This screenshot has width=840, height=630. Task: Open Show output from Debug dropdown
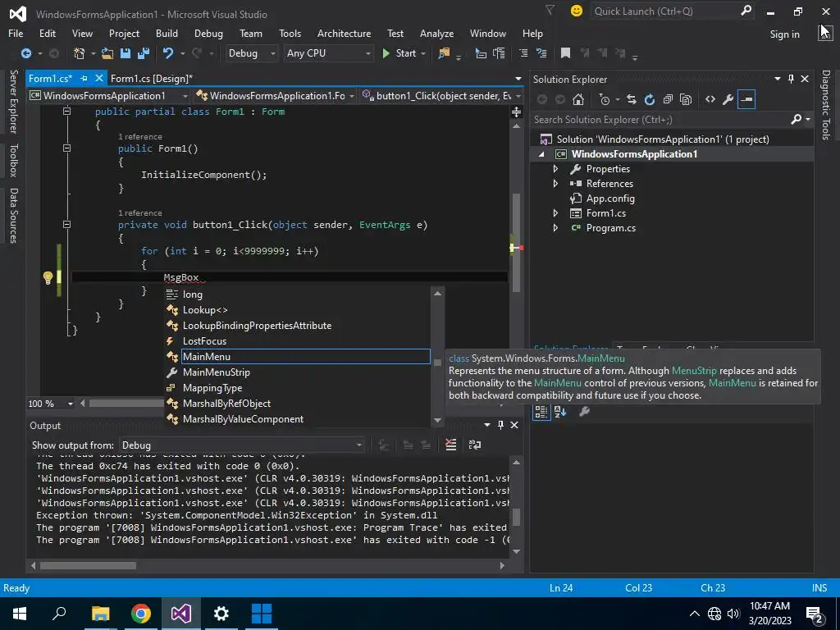pos(241,445)
